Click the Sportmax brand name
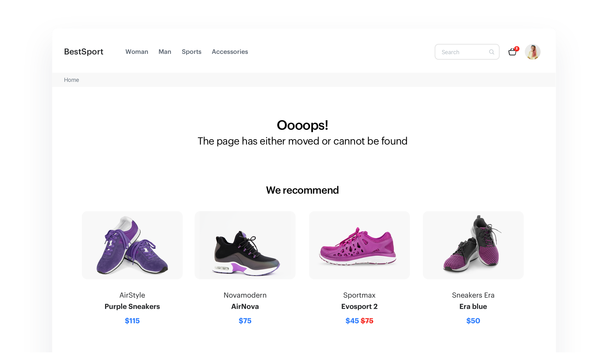Image resolution: width=605 pixels, height=364 pixels. click(x=359, y=295)
